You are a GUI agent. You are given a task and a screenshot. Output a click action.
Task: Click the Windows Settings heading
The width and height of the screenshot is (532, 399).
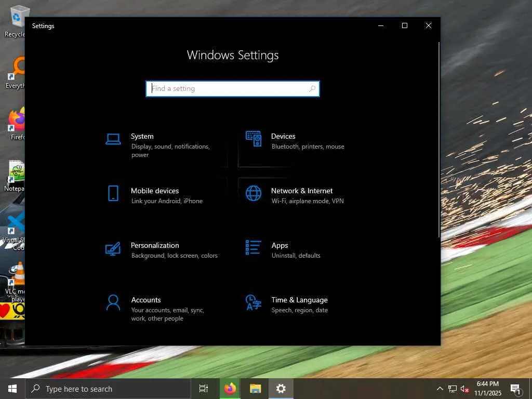click(233, 55)
